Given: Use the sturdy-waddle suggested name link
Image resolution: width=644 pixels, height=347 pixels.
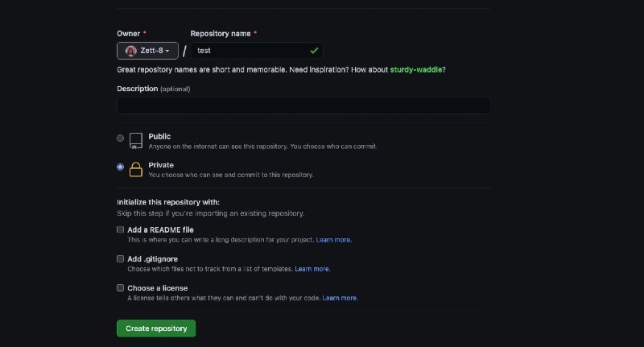Looking at the screenshot, I should 415,70.
